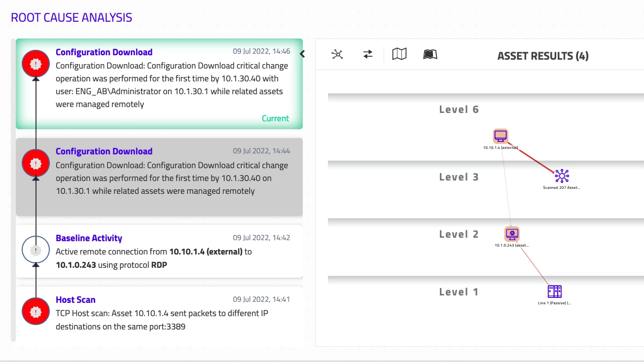644x362 pixels.
Task: Select the 10.10.1.4 (external) computer node
Action: pos(501,136)
